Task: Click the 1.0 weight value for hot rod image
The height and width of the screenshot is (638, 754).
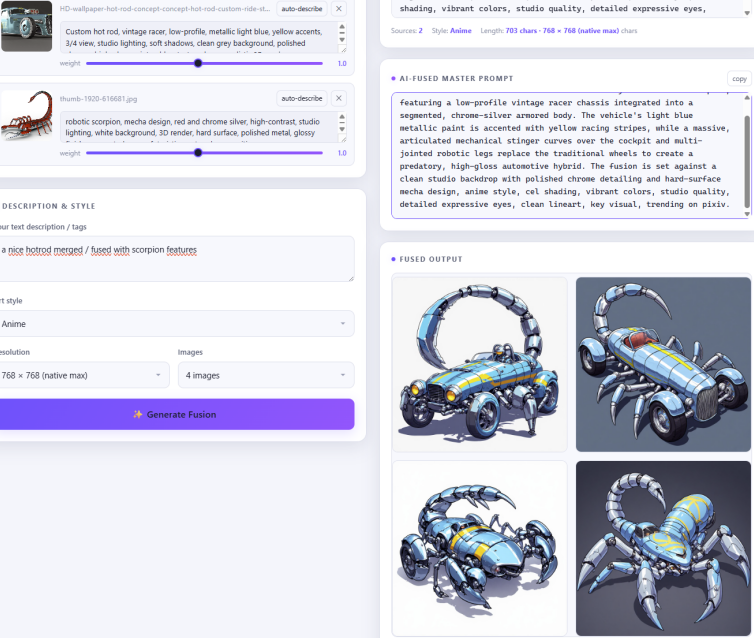Action: coord(341,63)
